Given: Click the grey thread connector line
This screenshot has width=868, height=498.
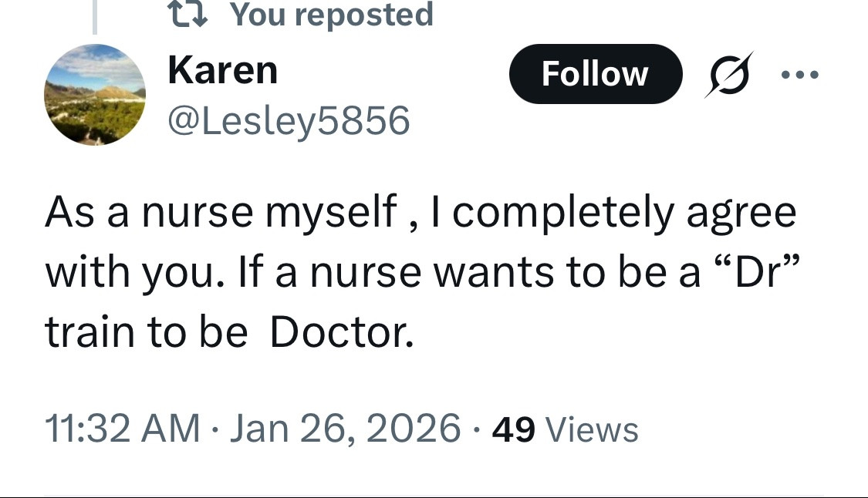Looking at the screenshot, I should (95, 17).
